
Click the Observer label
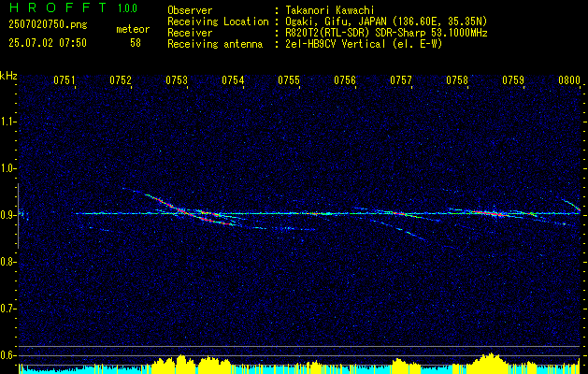(x=190, y=10)
